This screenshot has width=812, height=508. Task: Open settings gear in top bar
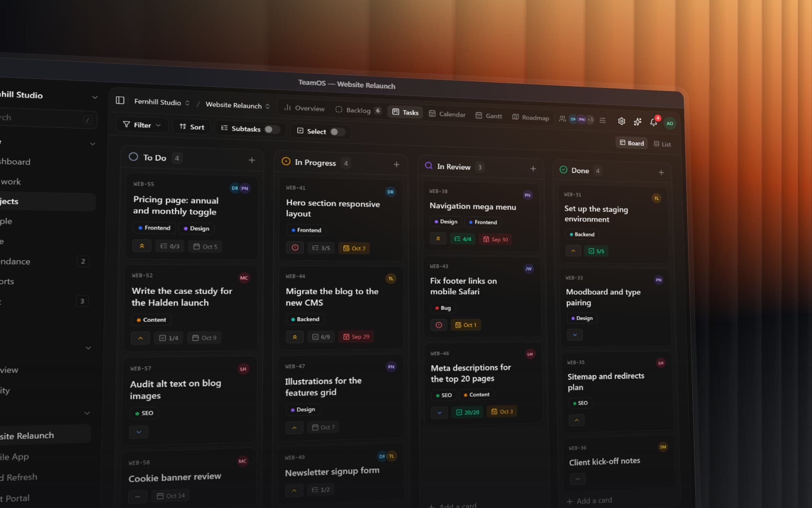[x=621, y=121]
